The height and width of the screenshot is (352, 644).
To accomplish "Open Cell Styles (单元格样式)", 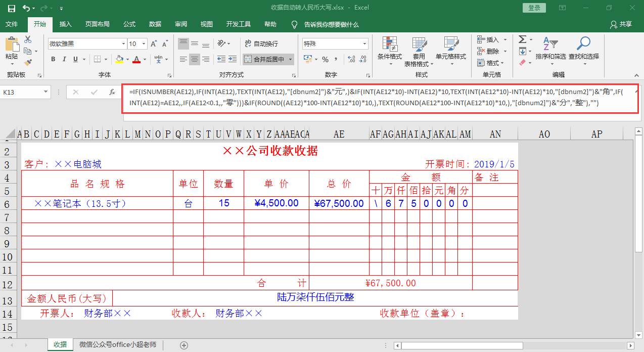I will pyautogui.click(x=451, y=52).
